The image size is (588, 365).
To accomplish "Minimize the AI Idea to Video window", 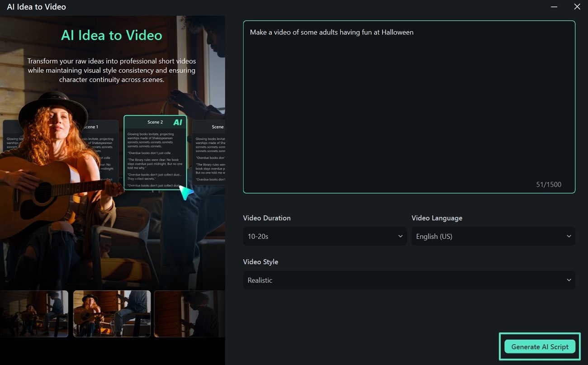I will (x=554, y=7).
